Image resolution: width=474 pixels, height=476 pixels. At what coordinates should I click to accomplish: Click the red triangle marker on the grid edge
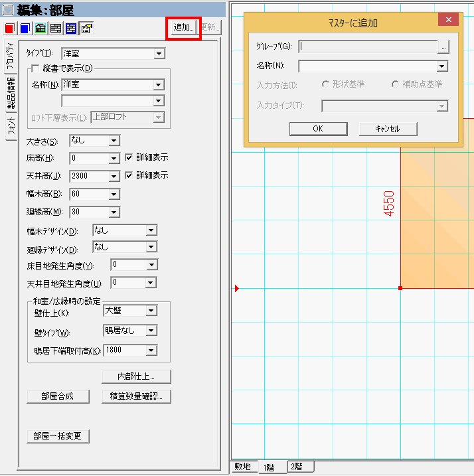(x=237, y=288)
